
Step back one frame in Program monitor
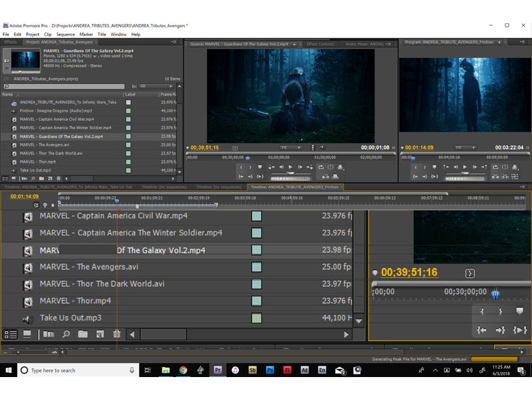click(456, 167)
